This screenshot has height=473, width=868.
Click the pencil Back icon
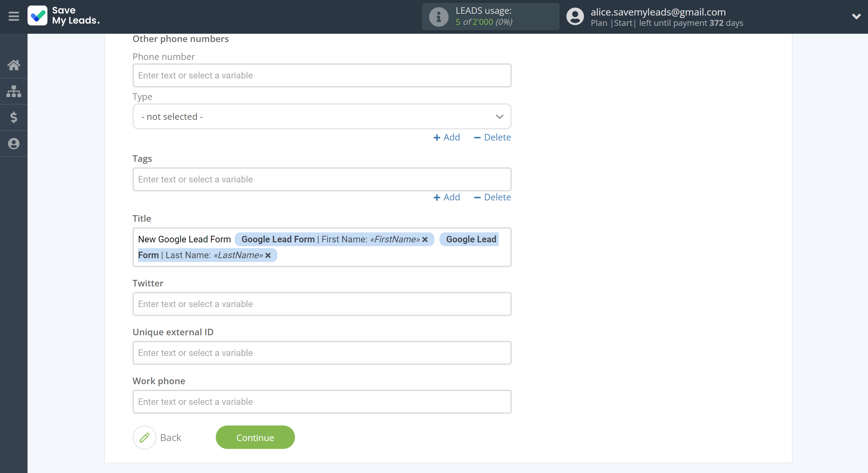[145, 438]
